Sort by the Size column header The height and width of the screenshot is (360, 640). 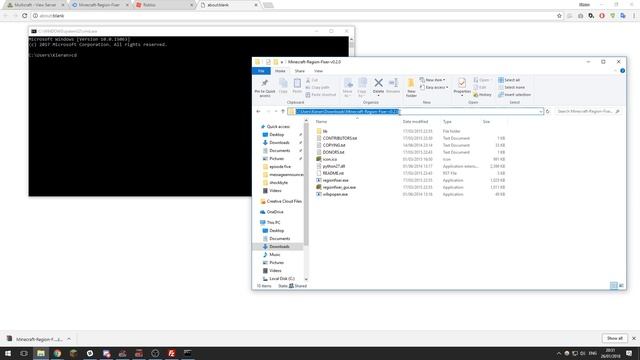(x=487, y=122)
